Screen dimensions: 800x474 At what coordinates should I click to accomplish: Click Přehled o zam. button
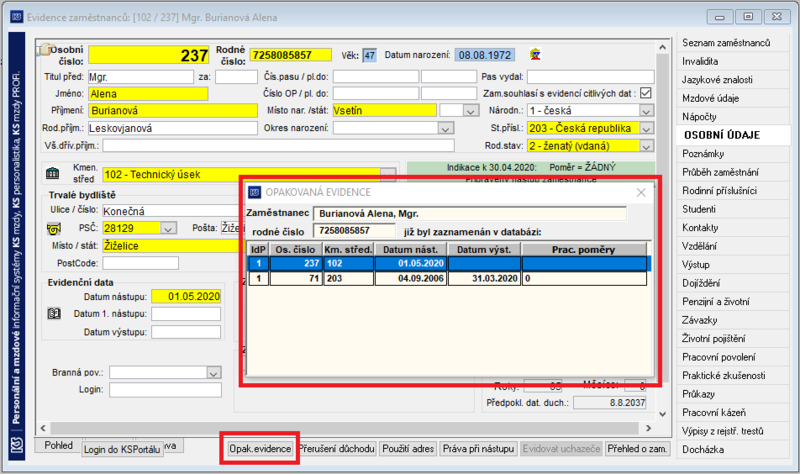pyautogui.click(x=637, y=449)
